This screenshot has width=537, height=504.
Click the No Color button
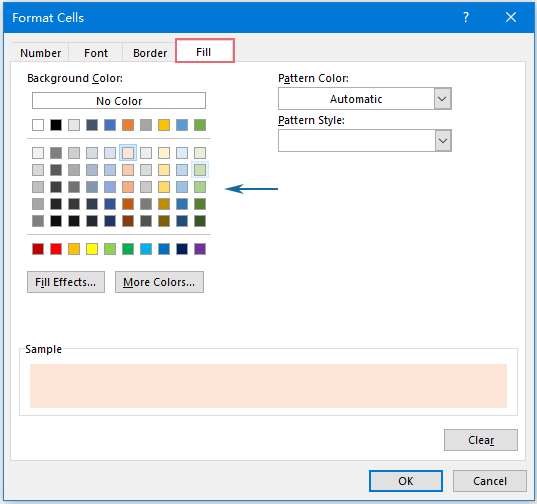(x=119, y=101)
